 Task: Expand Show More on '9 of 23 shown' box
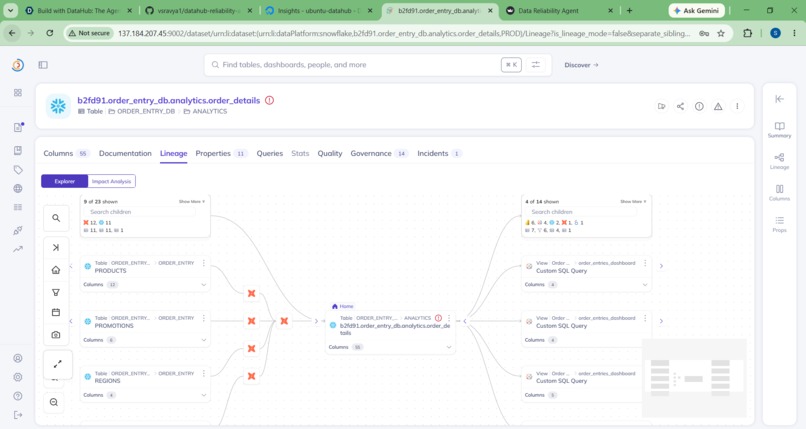coord(192,201)
